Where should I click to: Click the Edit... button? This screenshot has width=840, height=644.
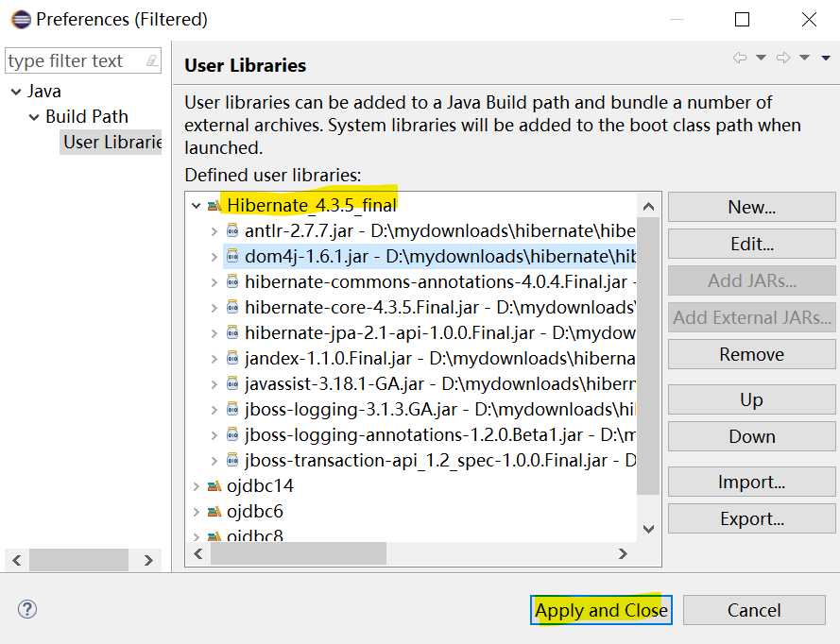click(751, 244)
